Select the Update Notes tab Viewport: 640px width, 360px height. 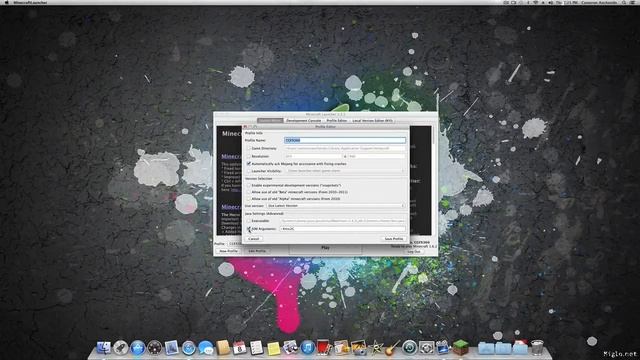[270, 120]
